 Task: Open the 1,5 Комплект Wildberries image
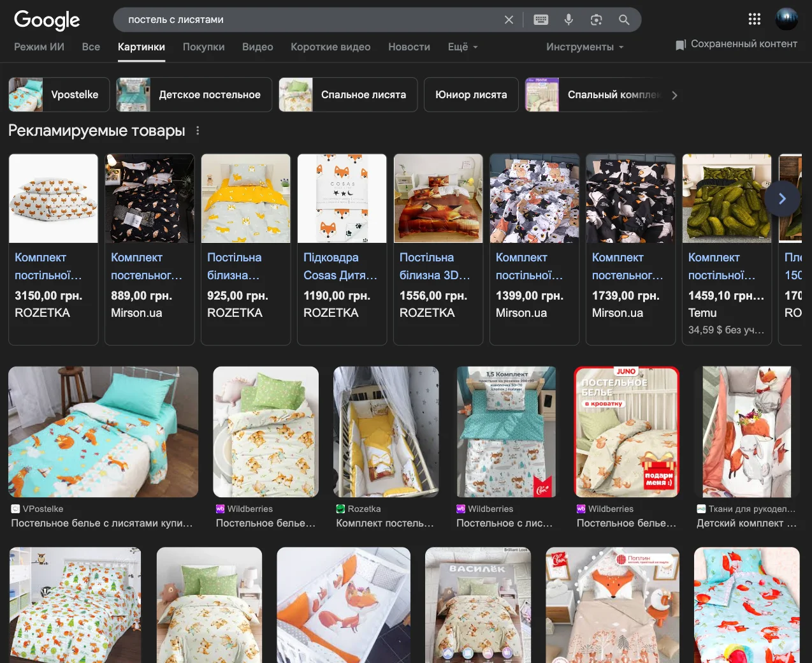(506, 432)
